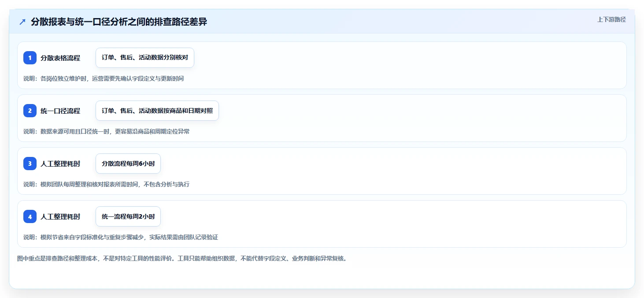This screenshot has width=644, height=298.
Task: Click the step number 1 badge
Action: point(30,58)
